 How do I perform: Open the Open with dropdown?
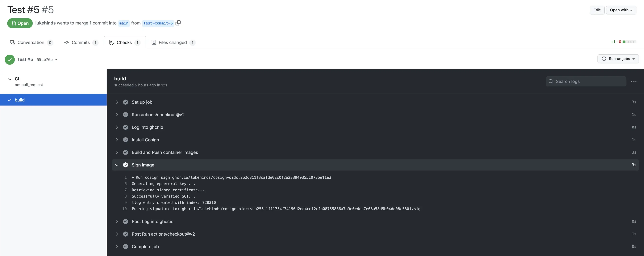621,10
